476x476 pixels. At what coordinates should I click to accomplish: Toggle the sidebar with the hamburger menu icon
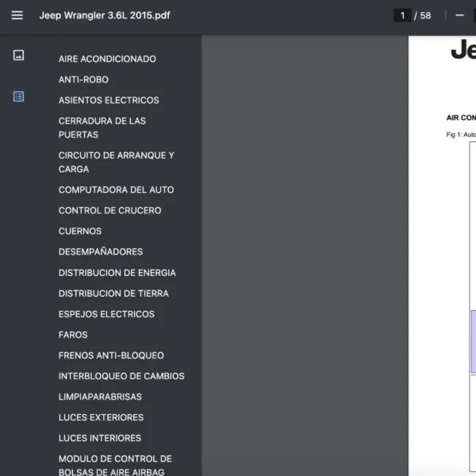tap(17, 15)
